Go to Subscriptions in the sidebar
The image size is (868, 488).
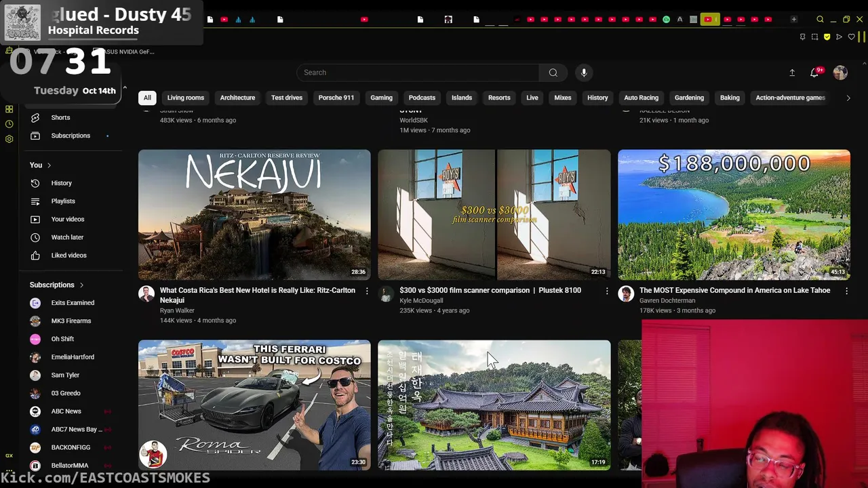click(x=71, y=136)
